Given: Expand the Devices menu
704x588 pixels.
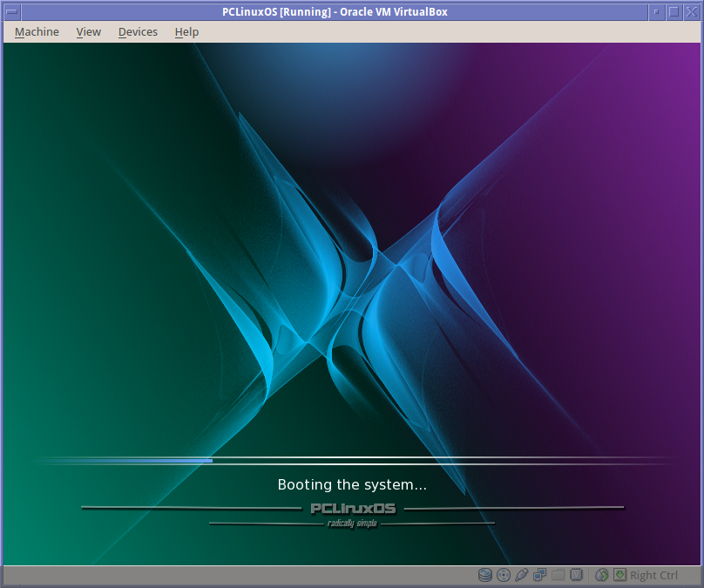Looking at the screenshot, I should [x=138, y=32].
